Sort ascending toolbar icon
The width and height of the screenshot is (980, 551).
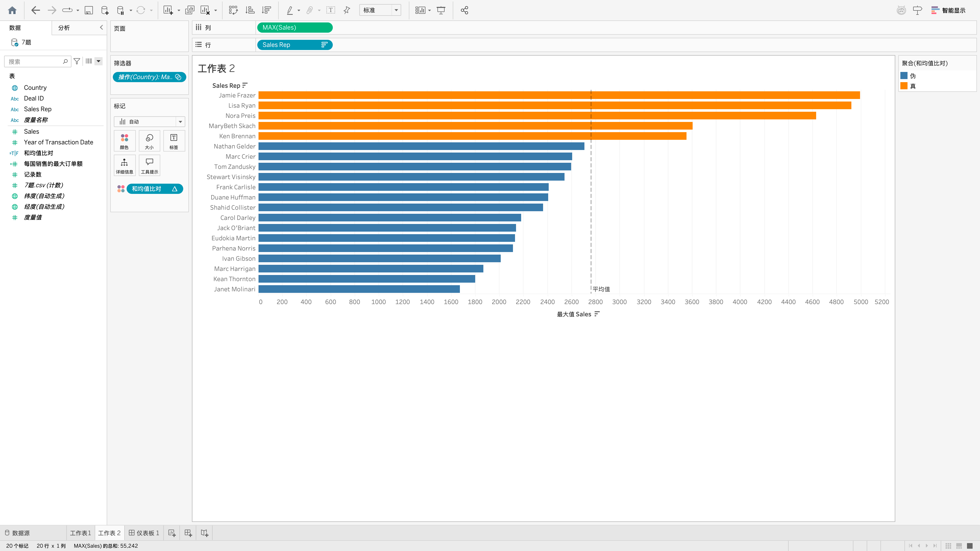[250, 10]
